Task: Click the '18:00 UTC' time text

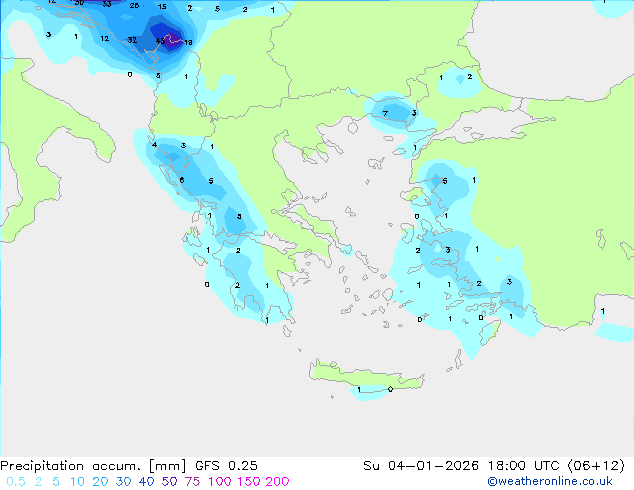Action: pyautogui.click(x=524, y=466)
